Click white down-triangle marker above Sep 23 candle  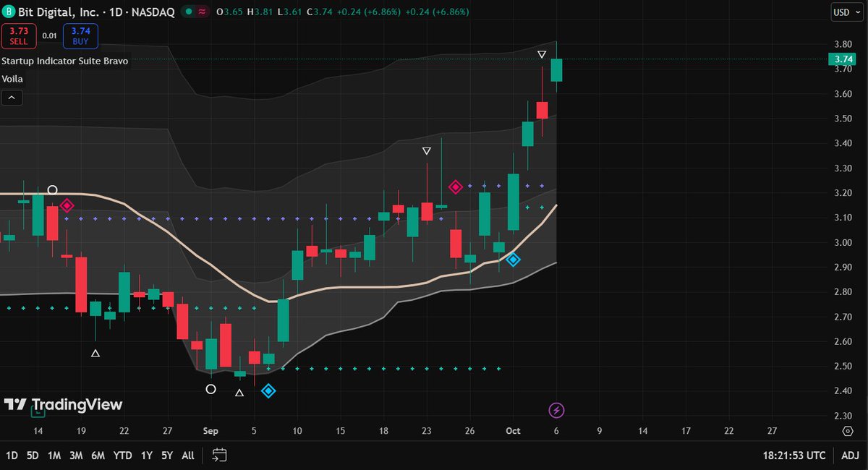coord(427,151)
